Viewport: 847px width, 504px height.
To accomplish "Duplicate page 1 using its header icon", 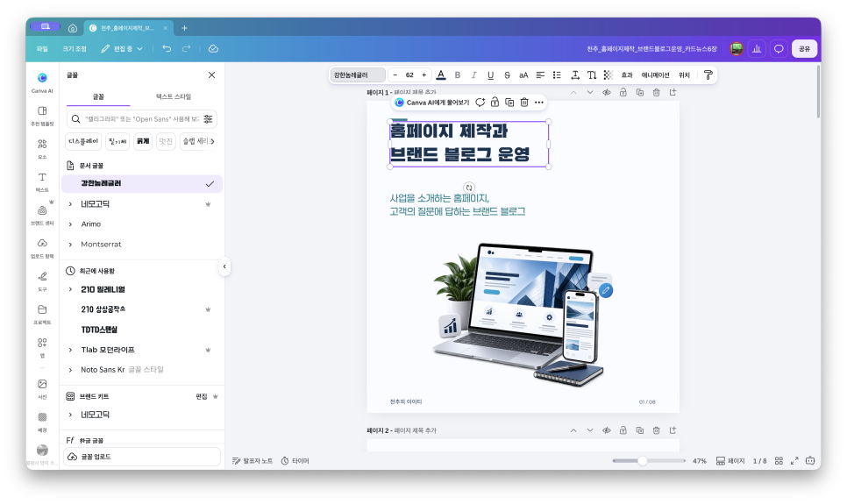I will pyautogui.click(x=639, y=92).
